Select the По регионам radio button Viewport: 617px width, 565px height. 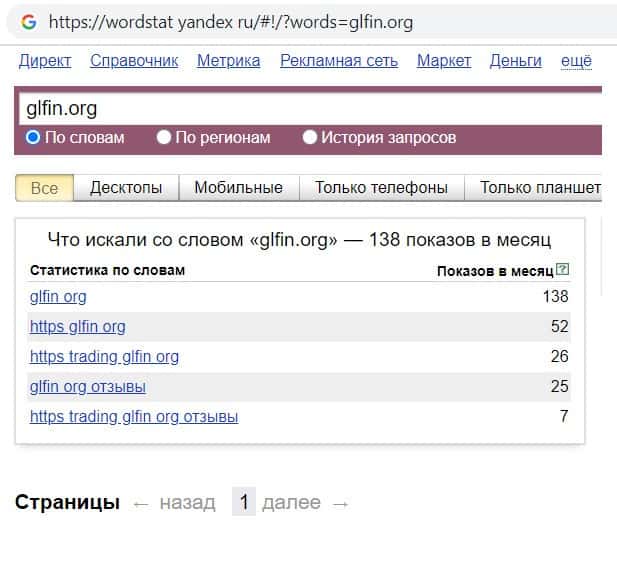[164, 137]
